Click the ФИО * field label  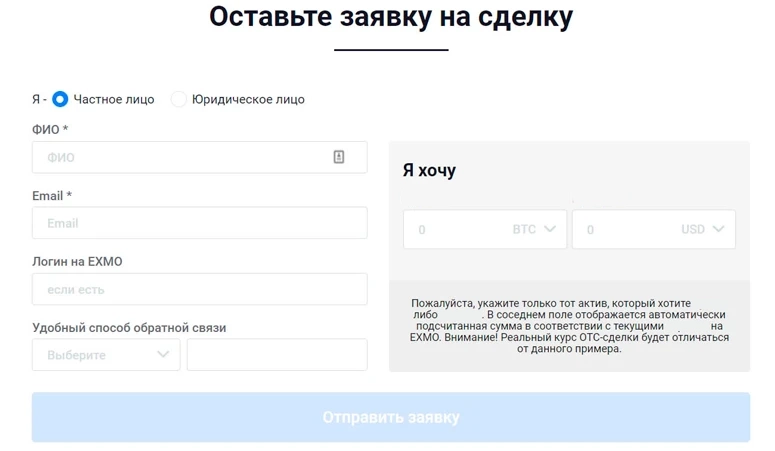click(50, 130)
